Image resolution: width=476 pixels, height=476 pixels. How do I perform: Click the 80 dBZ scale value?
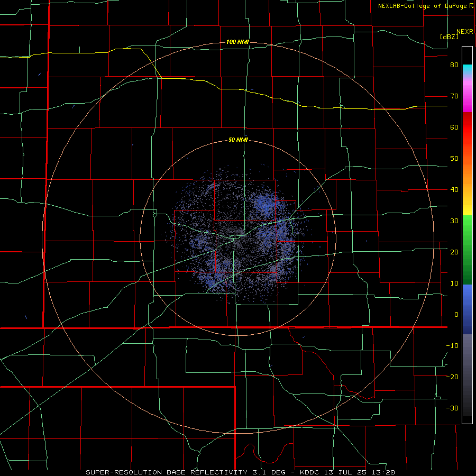454,65
